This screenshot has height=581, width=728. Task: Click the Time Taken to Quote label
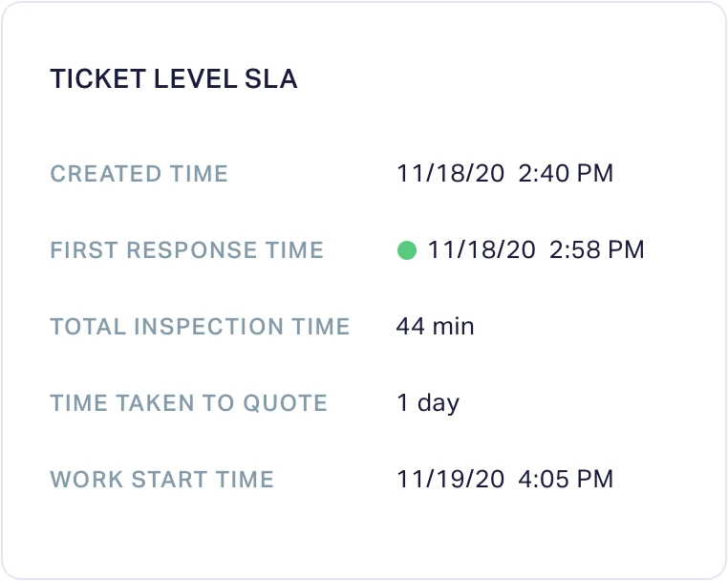click(189, 402)
